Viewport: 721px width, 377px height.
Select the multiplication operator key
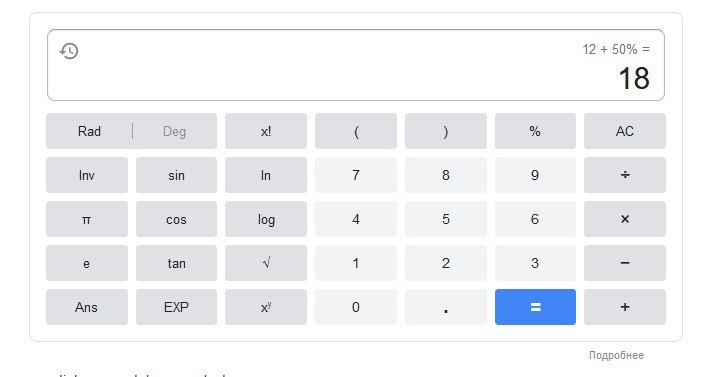pos(624,219)
